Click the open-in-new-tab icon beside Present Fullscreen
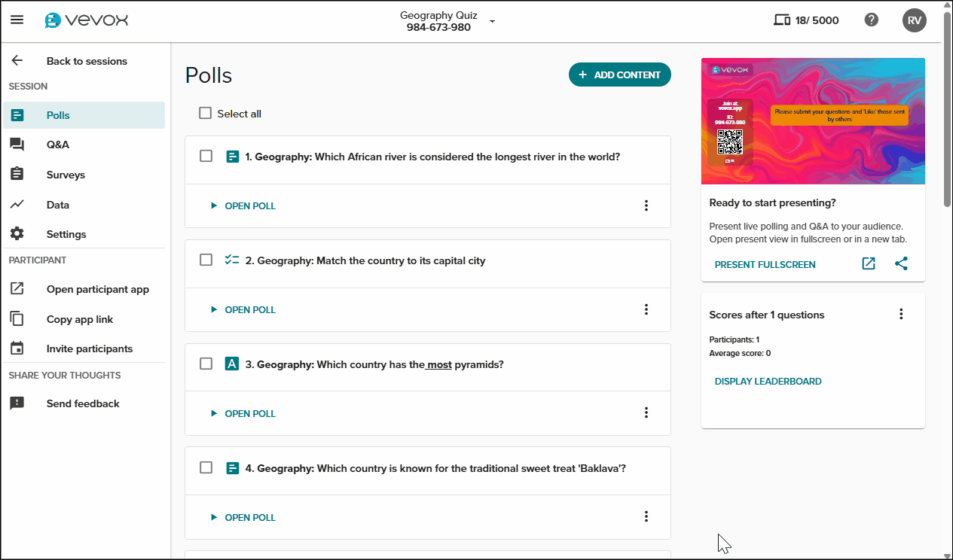The width and height of the screenshot is (953, 560). [868, 263]
